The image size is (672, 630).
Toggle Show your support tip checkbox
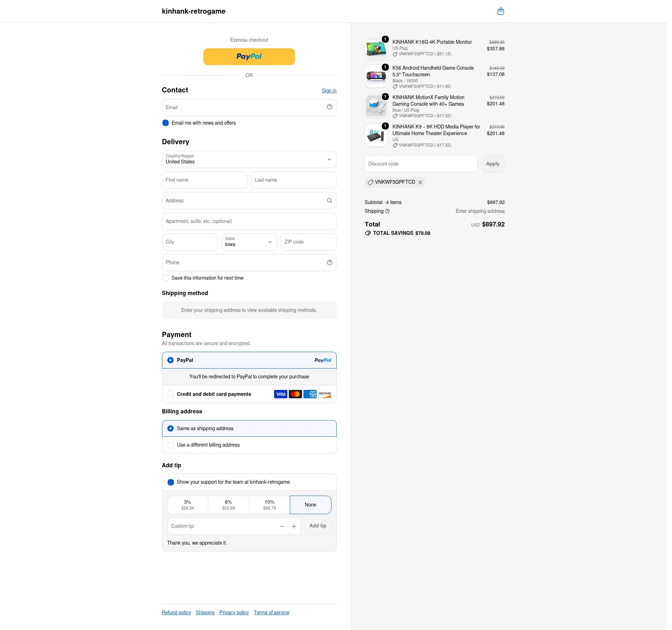tap(171, 482)
